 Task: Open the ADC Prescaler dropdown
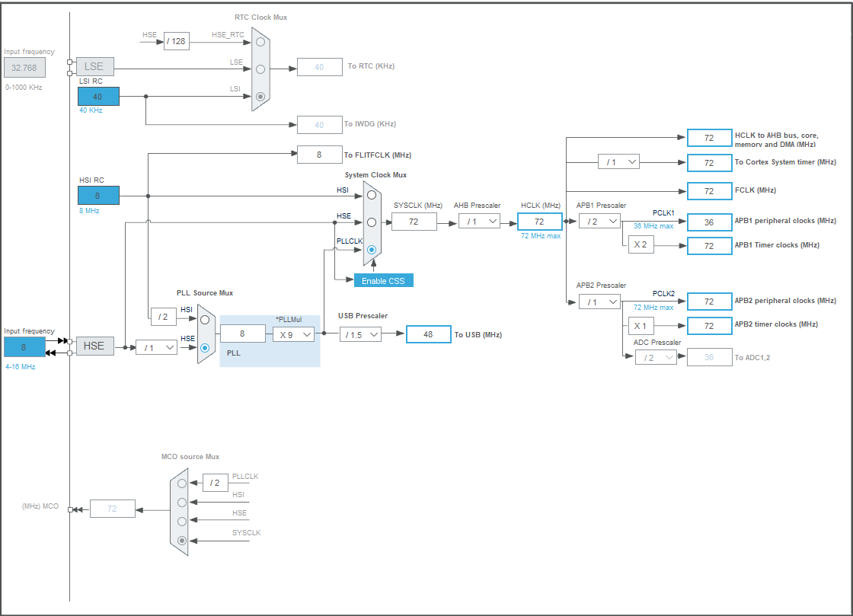coord(656,357)
